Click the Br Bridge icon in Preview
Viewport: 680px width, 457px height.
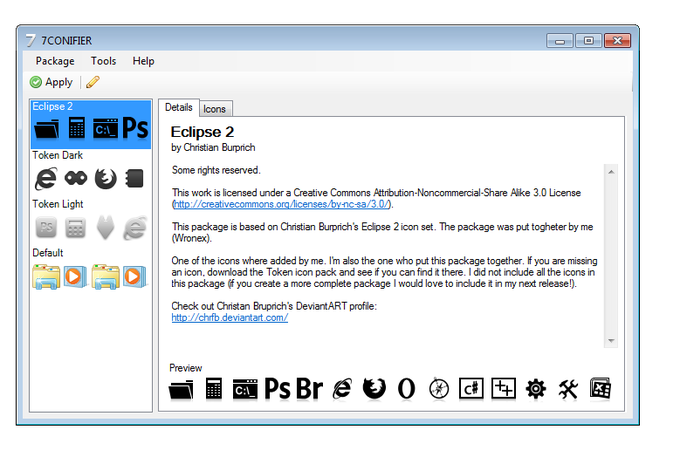click(310, 388)
